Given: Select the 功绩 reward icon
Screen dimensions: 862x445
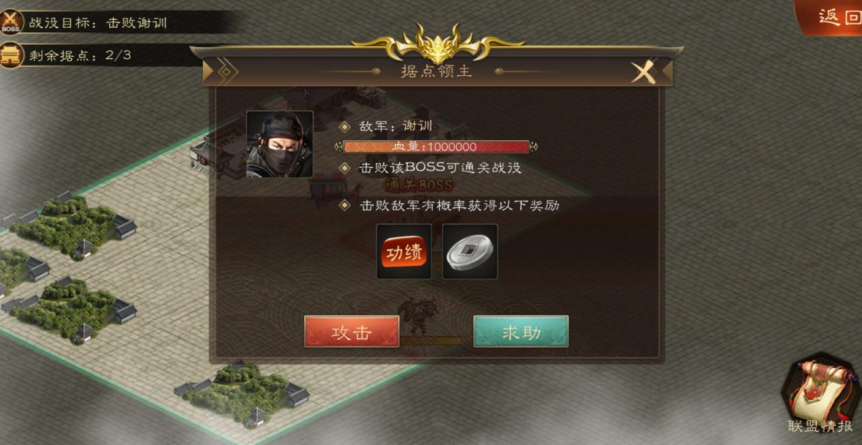Looking at the screenshot, I should 404,251.
